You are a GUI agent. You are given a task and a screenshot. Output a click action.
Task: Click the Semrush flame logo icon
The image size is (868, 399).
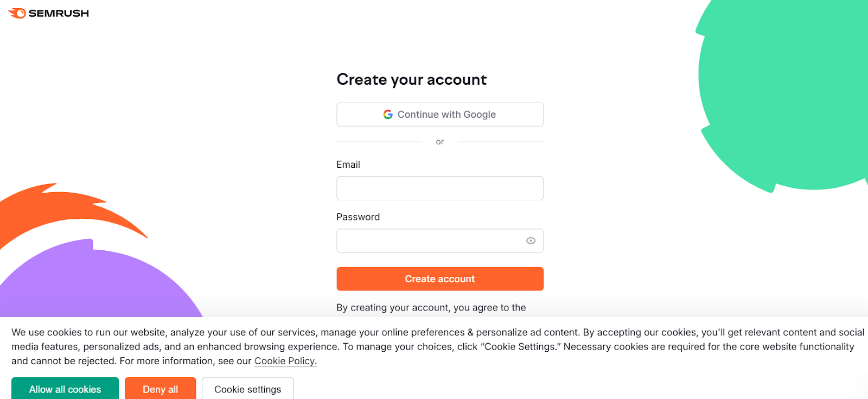tap(17, 13)
